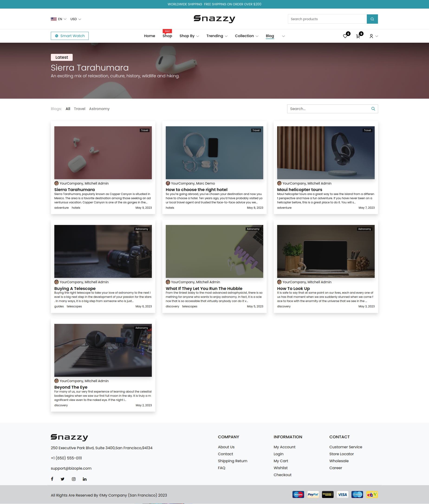Open the Customer Service footer link
The width and height of the screenshot is (429, 504).
(x=346, y=447)
